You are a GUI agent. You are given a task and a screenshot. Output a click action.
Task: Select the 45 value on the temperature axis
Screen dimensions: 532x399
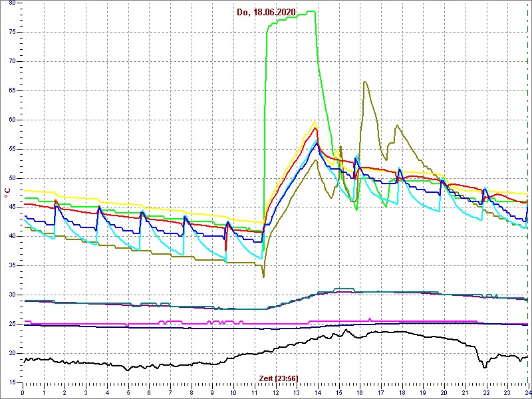(13, 207)
